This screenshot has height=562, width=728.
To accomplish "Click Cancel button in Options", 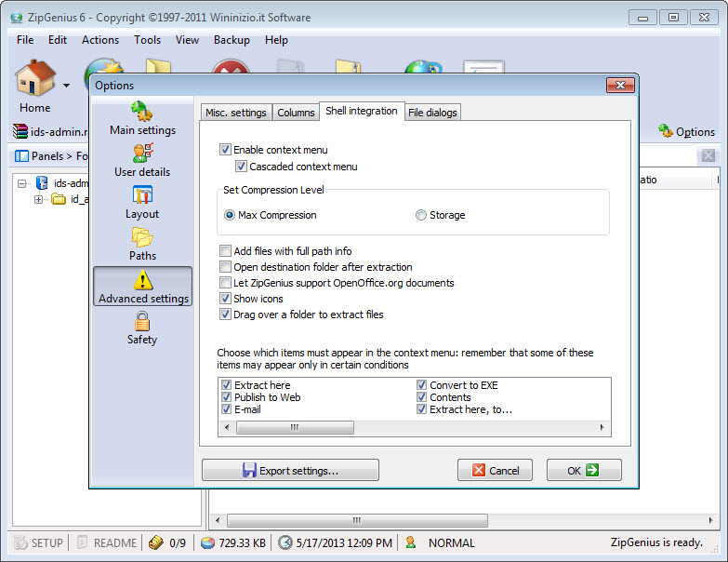I will click(495, 470).
